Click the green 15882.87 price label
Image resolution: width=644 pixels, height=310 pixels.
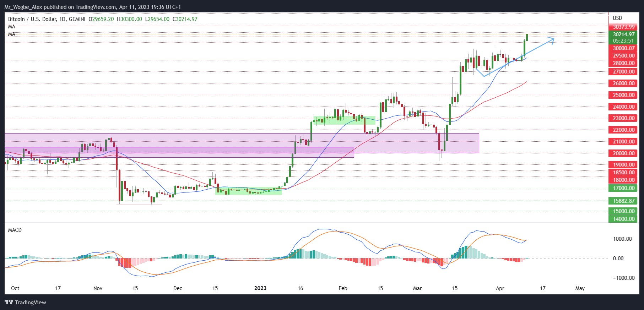pyautogui.click(x=623, y=201)
